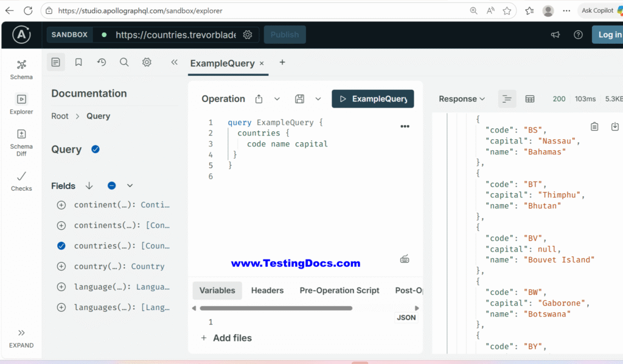
Task: Open the graph connection settings gear
Action: (x=248, y=35)
